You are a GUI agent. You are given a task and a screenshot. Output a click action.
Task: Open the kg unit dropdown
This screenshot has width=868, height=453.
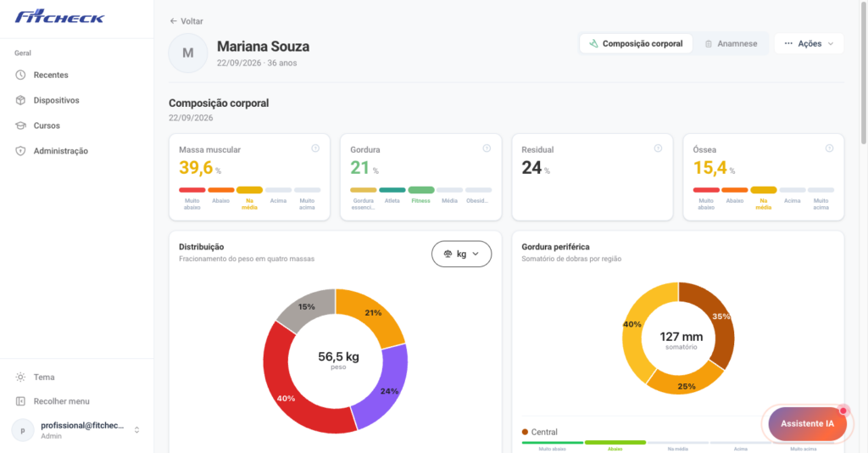[462, 254]
